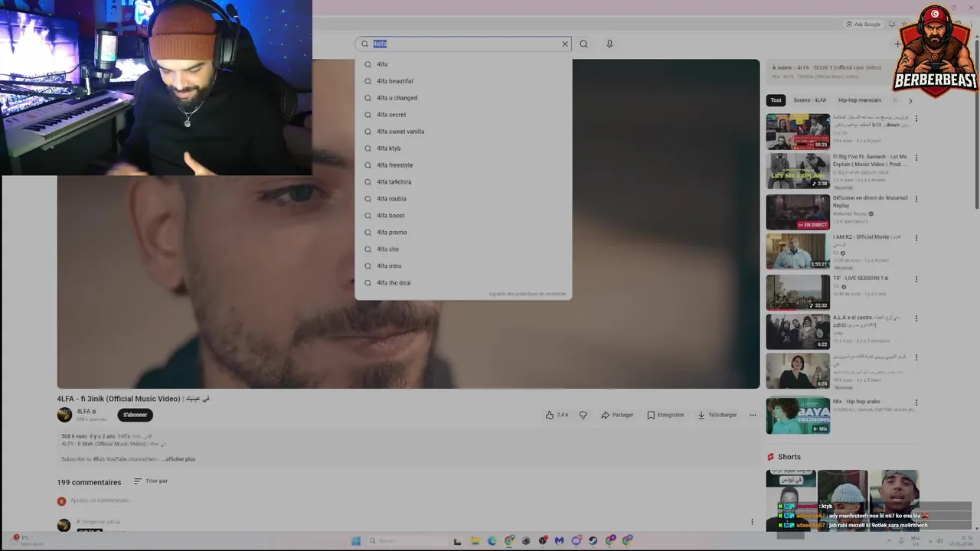Screen dimensions: 980x551
Task: Choose suggestion 4lfa boost
Action: click(463, 216)
